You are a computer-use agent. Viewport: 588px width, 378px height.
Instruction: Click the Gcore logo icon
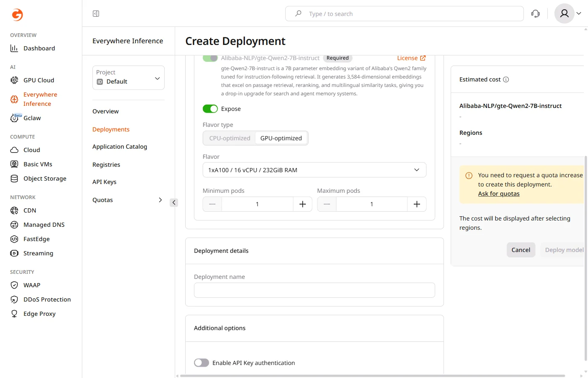(x=17, y=15)
